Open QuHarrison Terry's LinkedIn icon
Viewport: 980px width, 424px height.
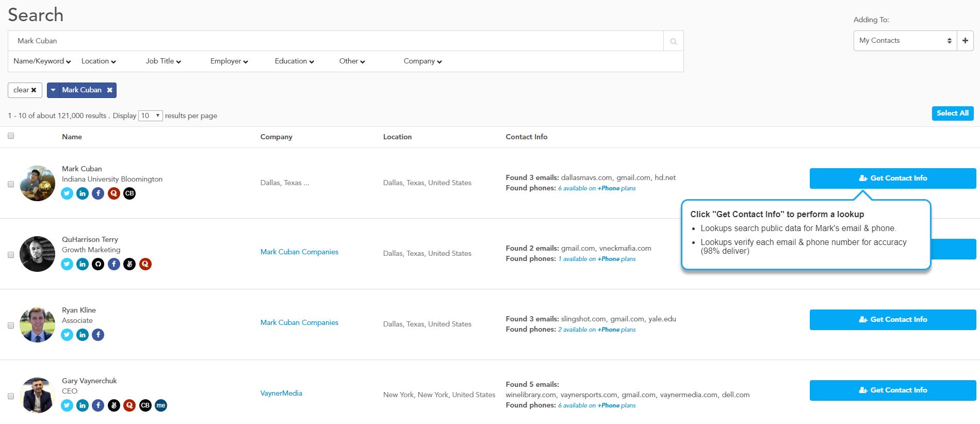click(83, 264)
